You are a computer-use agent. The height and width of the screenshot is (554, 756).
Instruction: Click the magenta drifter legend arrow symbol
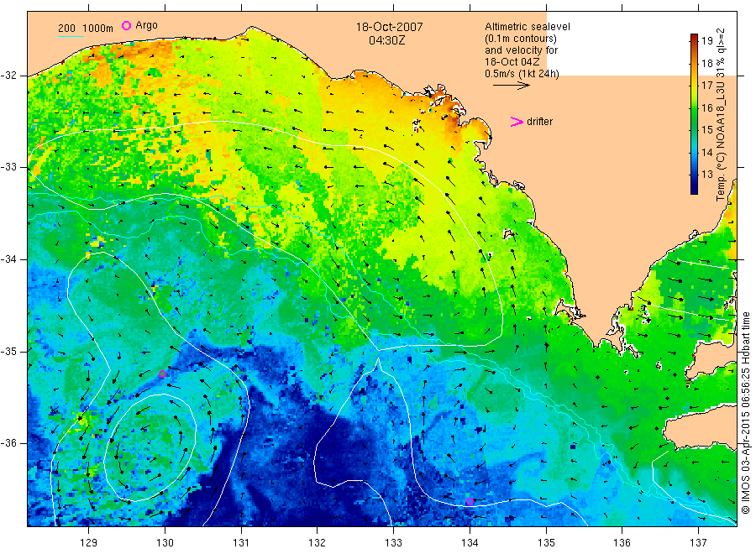pos(517,122)
